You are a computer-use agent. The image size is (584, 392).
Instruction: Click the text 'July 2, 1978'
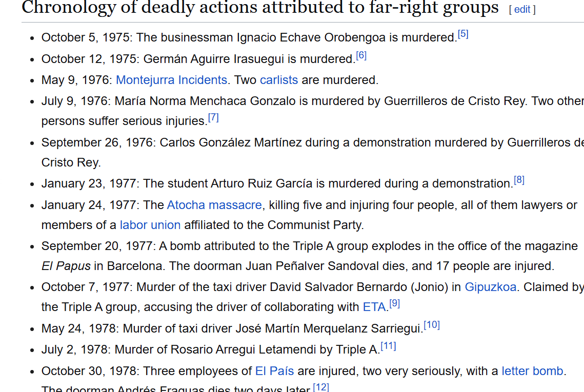[x=74, y=349]
